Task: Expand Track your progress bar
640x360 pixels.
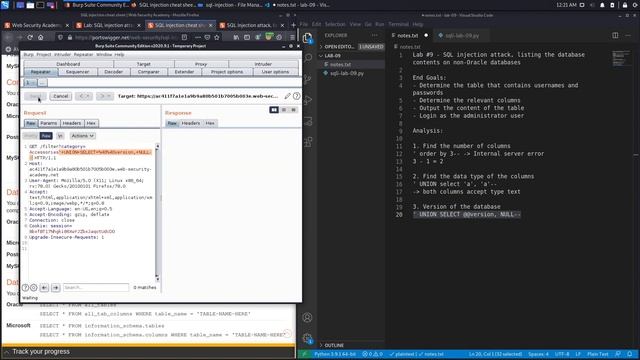Action: (148, 351)
